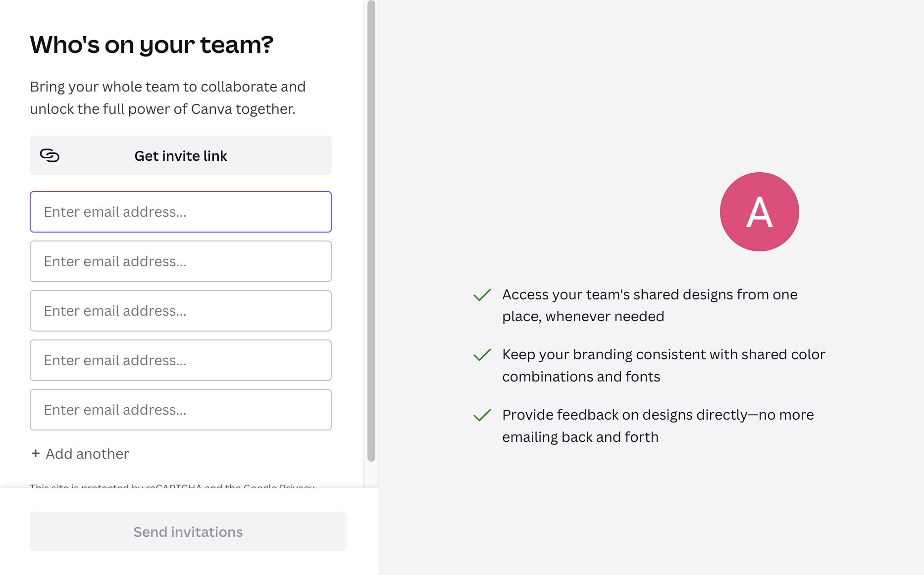Click the reCAPTCHA privacy notice text
Viewport: 924px width, 575px height.
click(x=172, y=485)
